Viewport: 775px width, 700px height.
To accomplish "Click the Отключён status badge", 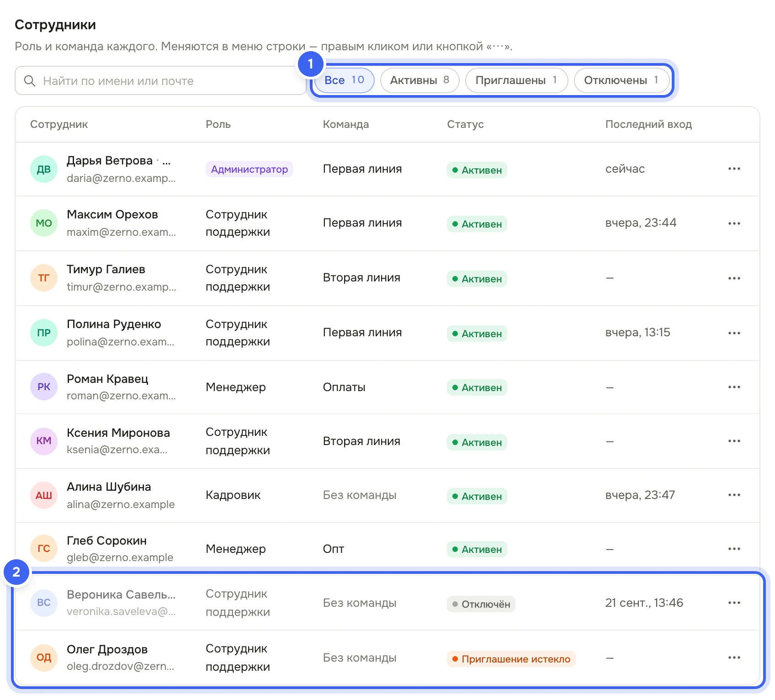I will coord(481,604).
